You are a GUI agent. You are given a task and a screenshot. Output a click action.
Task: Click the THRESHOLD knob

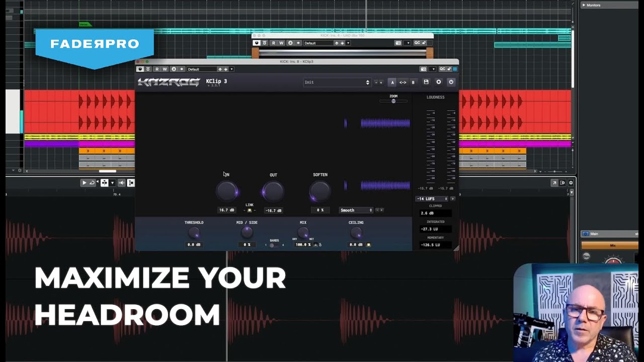point(194,233)
